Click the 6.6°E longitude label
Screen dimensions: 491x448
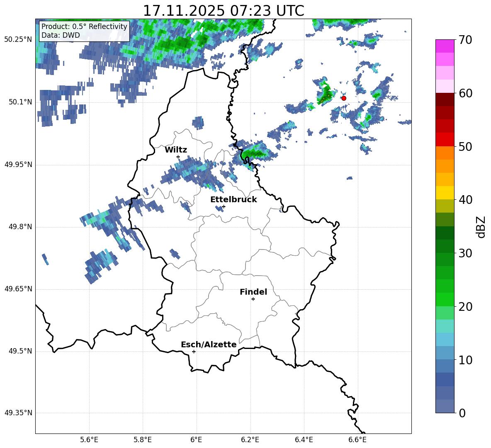[357, 440]
